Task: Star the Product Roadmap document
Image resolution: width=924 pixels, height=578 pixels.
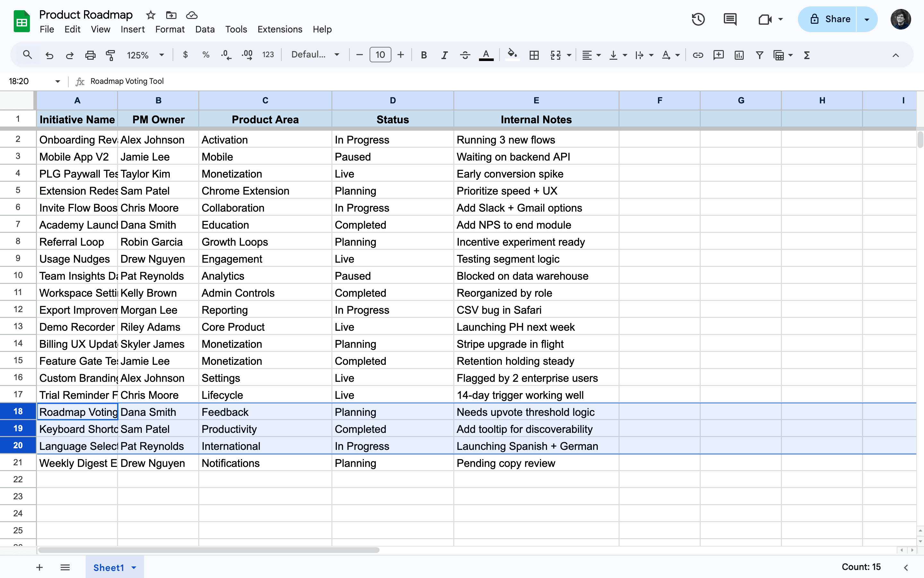Action: pos(151,15)
